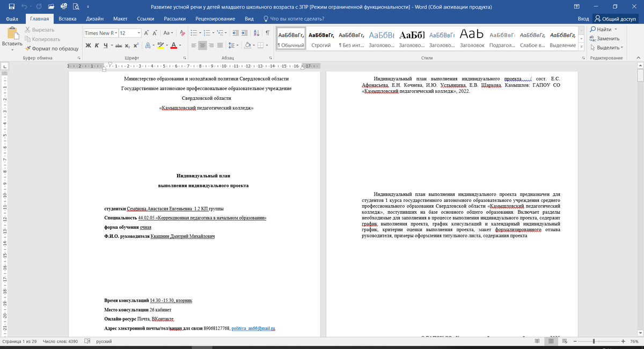Switch to the Вставка tab
Image resolution: width=644 pixels, height=349 pixels.
(68, 19)
